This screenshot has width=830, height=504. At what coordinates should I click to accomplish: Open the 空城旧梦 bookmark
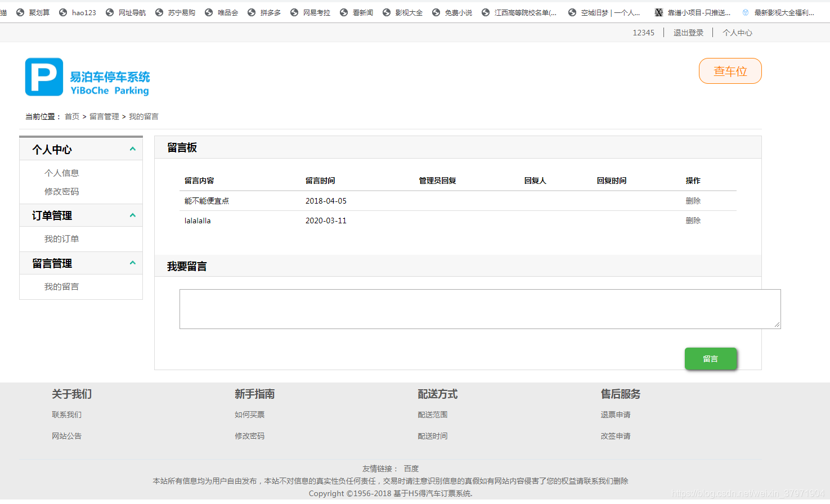coord(604,12)
